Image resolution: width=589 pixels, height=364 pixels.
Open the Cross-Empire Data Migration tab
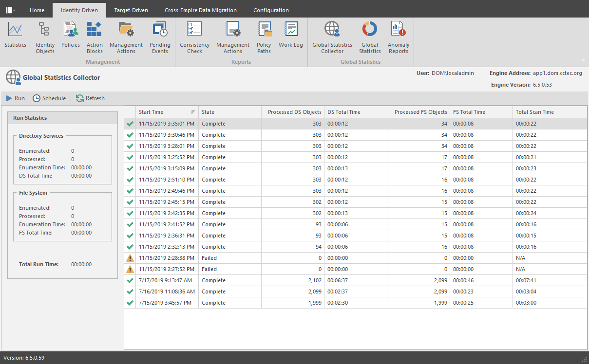pos(200,10)
